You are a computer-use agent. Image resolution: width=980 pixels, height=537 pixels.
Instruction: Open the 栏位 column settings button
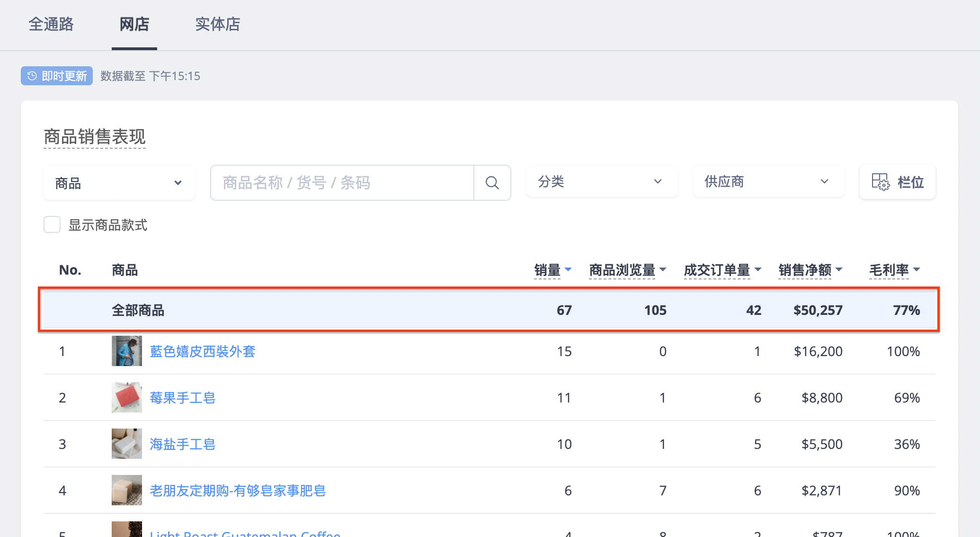(898, 182)
